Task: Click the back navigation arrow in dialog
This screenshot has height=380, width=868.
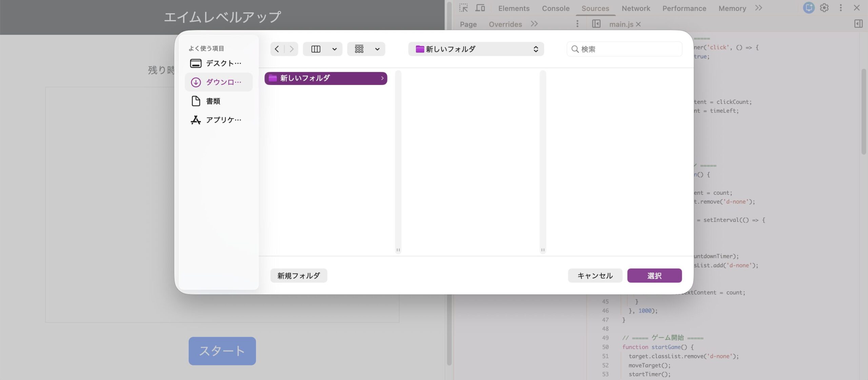Action: click(277, 49)
